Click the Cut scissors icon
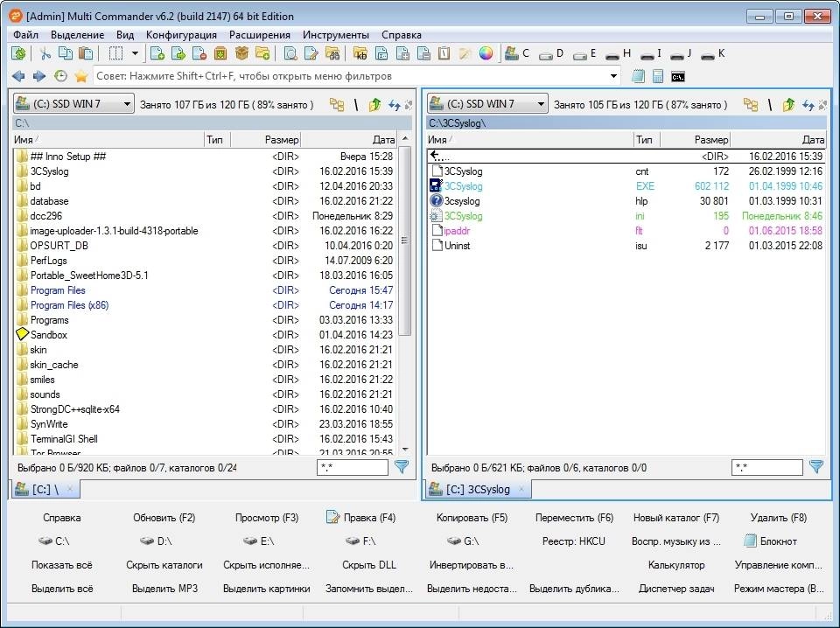This screenshot has width=840, height=628. [x=45, y=53]
